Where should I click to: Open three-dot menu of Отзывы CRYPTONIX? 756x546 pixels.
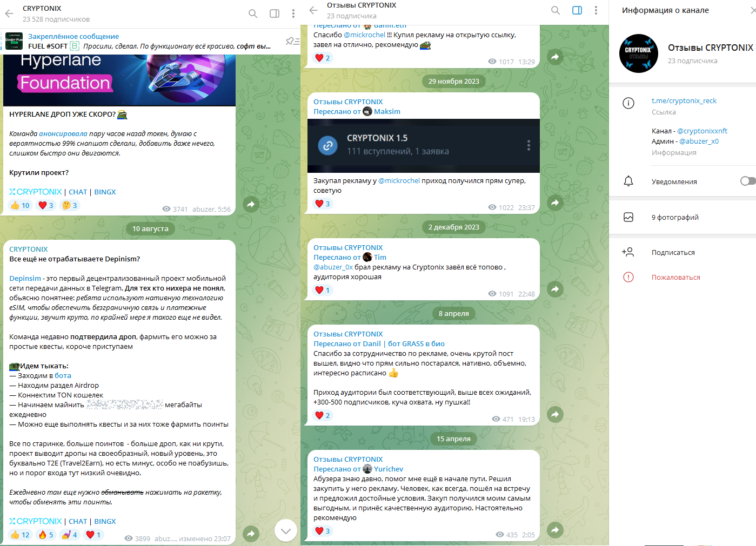click(x=596, y=10)
